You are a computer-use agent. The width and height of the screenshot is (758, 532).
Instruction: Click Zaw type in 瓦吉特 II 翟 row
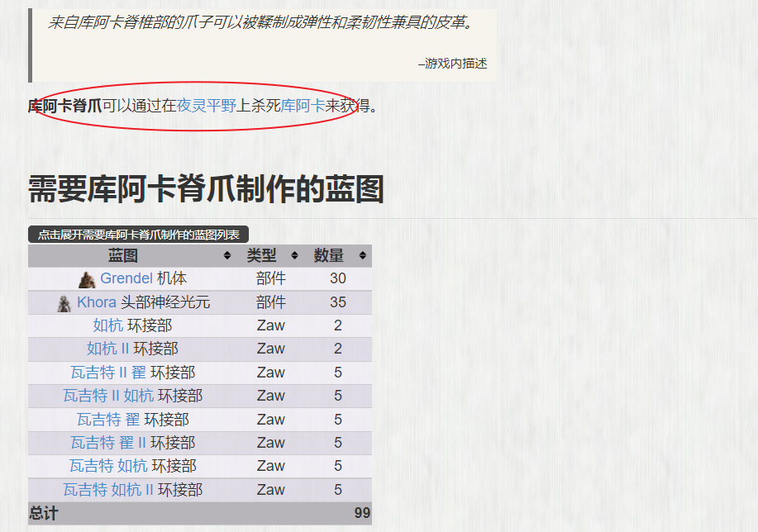pos(271,373)
